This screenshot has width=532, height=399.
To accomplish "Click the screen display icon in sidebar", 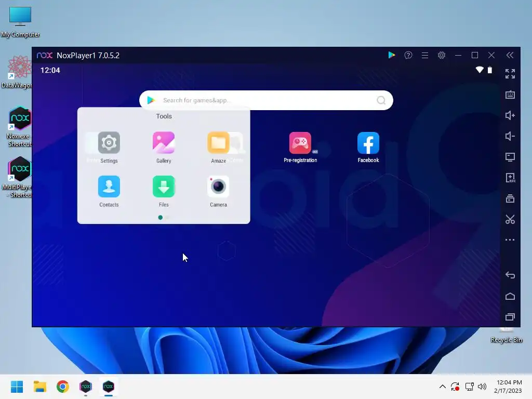I will (510, 157).
